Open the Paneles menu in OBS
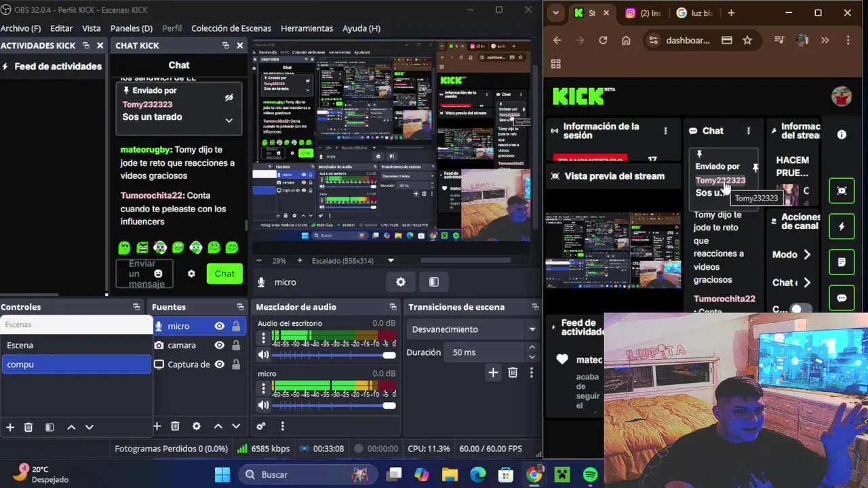 tap(131, 28)
